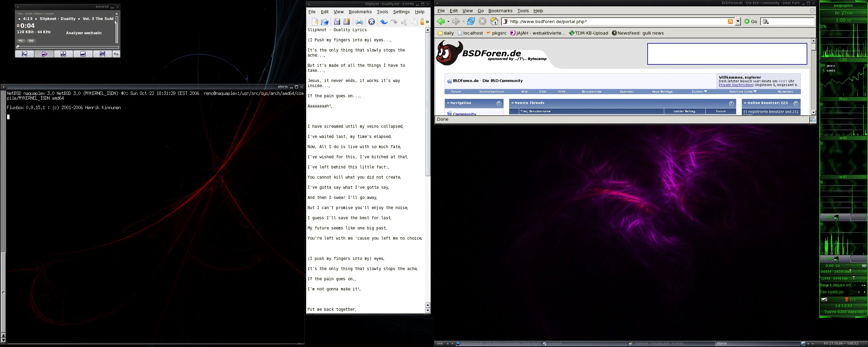Click the browser search engine icon
This screenshot has height=347, width=868.
pos(765,22)
